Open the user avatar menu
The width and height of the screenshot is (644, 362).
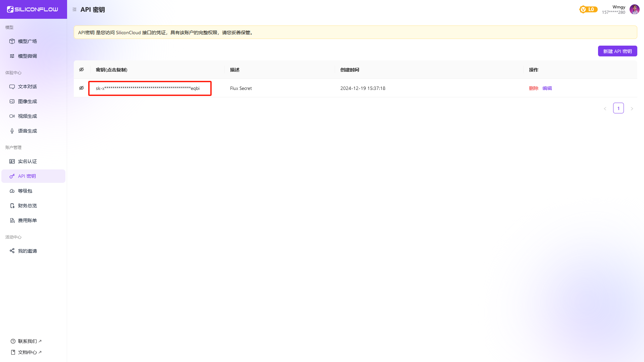[x=634, y=9]
